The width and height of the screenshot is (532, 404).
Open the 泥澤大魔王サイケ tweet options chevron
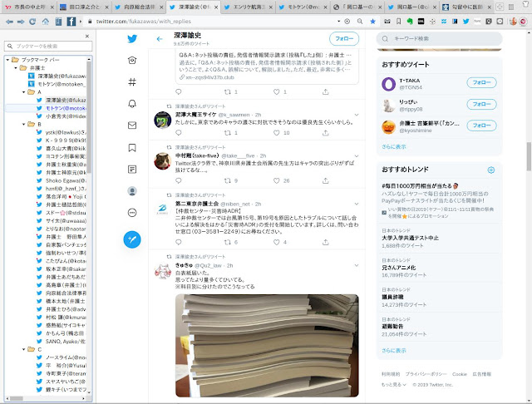(x=357, y=115)
